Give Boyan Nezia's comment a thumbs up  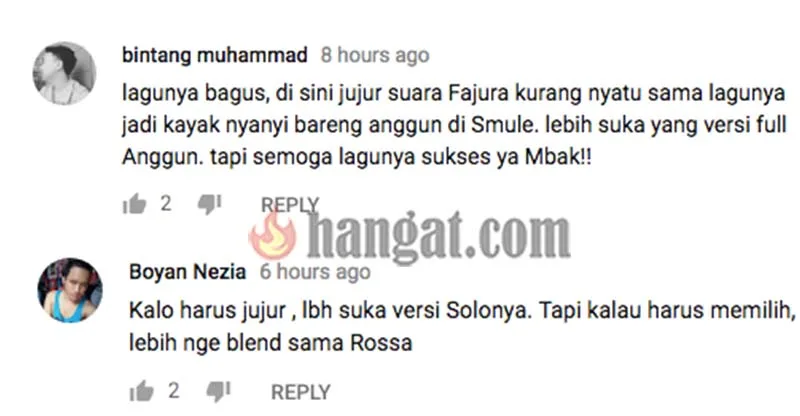[141, 391]
